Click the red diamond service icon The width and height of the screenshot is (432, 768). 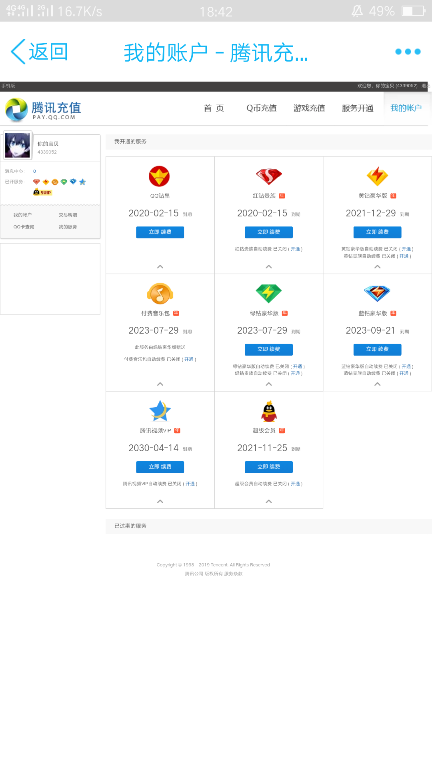(268, 176)
